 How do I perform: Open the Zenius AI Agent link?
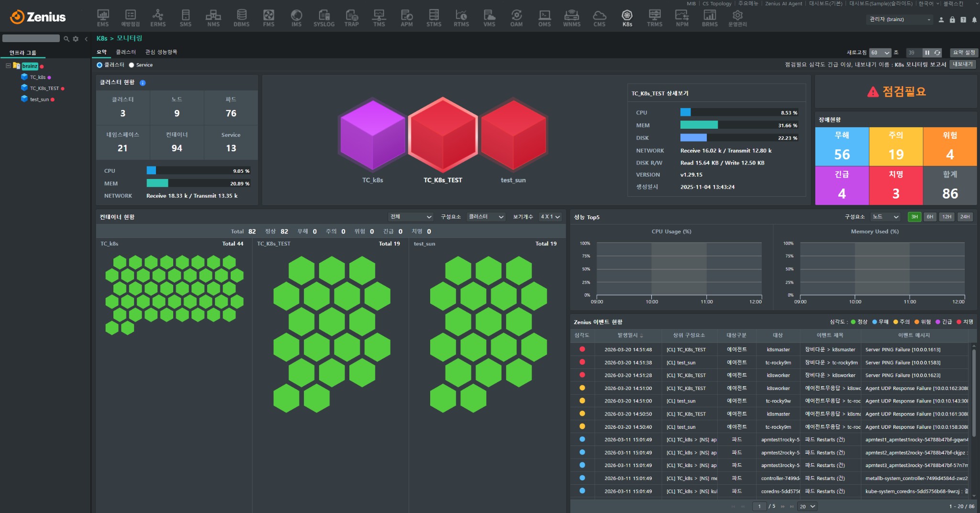tap(784, 4)
